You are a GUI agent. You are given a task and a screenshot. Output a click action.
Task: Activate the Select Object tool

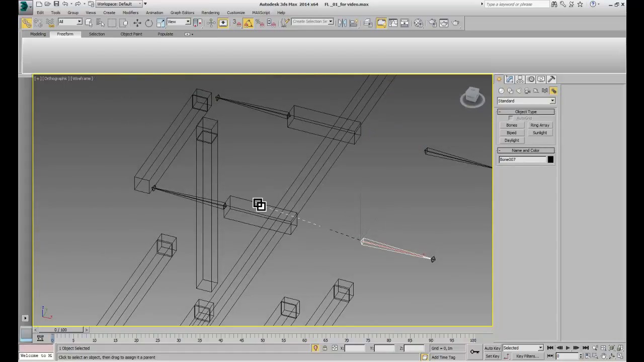[x=89, y=23]
